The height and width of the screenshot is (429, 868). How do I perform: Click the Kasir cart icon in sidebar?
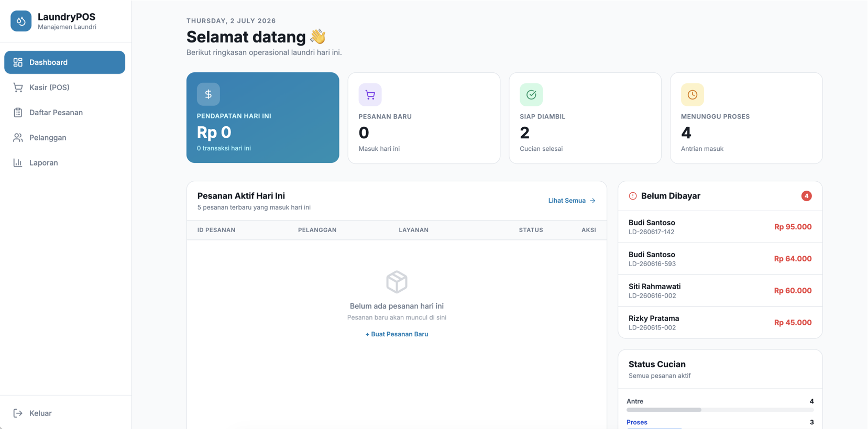pyautogui.click(x=18, y=87)
